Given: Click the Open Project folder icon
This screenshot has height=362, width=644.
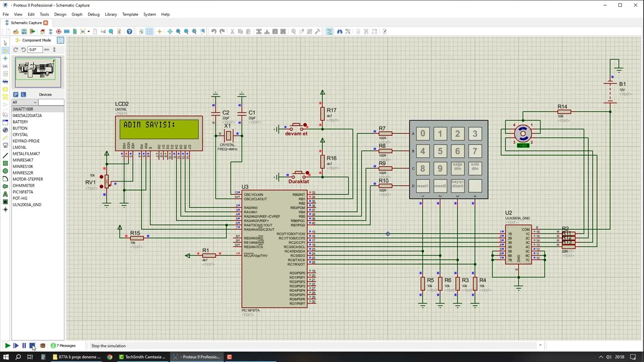Looking at the screenshot, I should 16,32.
